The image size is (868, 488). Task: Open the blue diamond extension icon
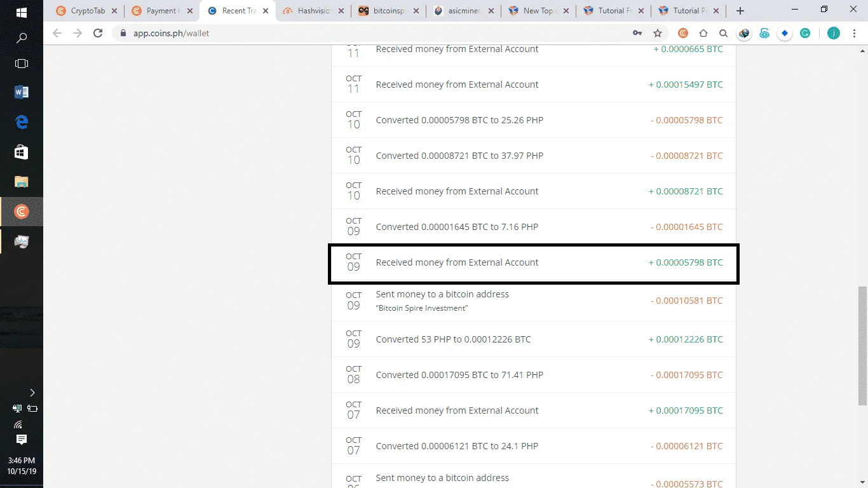point(785,33)
